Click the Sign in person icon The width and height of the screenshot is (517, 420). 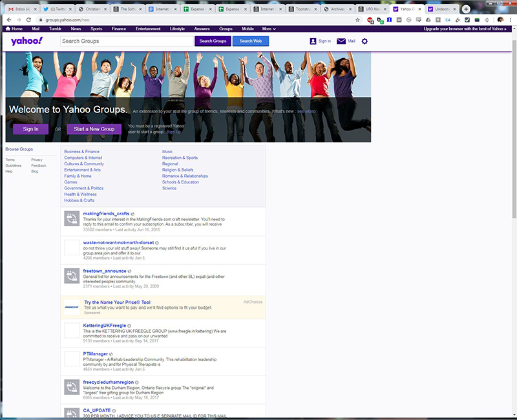pos(313,41)
